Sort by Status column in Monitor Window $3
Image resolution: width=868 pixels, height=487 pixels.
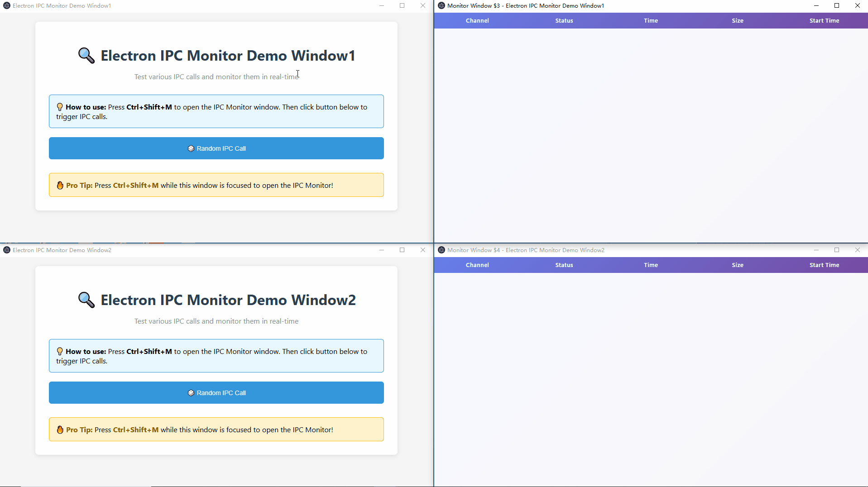click(564, 21)
